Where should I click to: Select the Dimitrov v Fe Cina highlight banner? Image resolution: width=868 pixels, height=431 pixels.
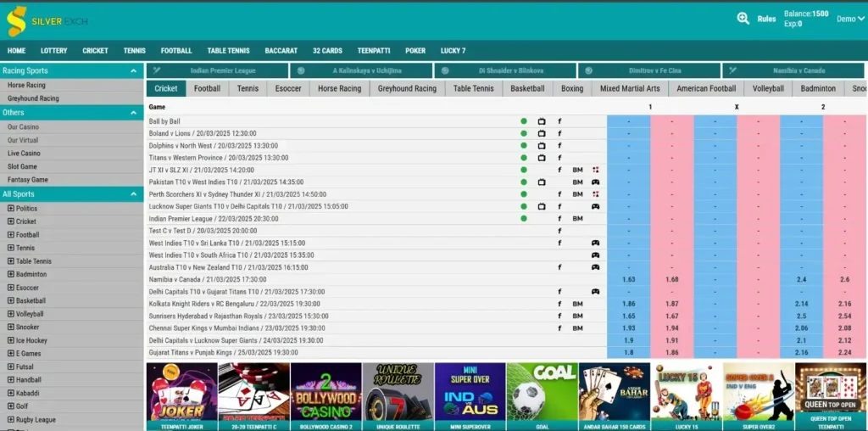coord(648,71)
